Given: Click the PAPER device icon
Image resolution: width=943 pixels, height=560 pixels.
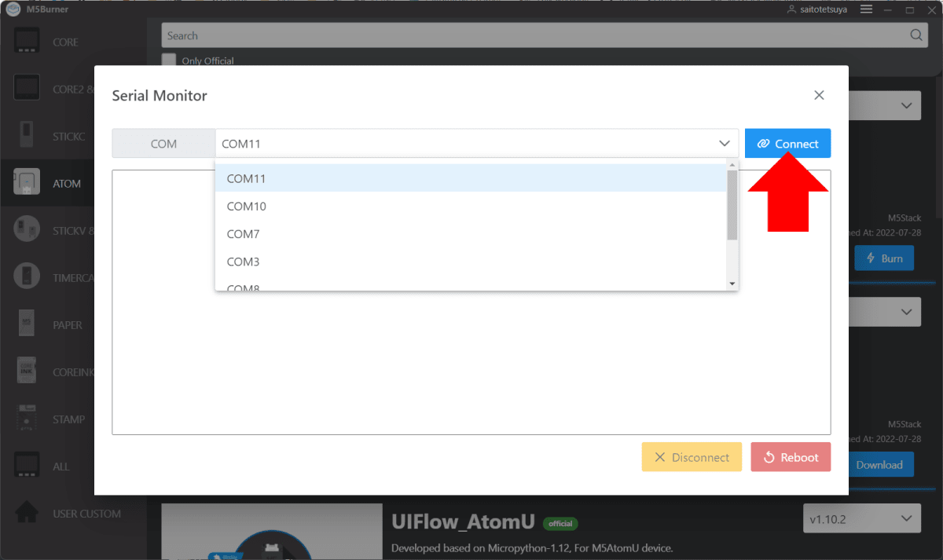Looking at the screenshot, I should (x=27, y=323).
